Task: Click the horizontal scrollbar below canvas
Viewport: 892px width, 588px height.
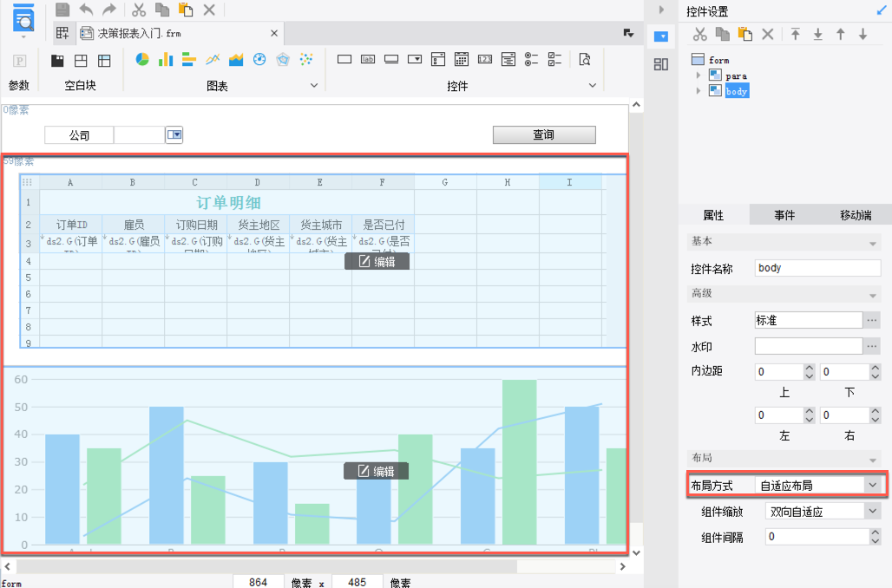Action: point(266,566)
